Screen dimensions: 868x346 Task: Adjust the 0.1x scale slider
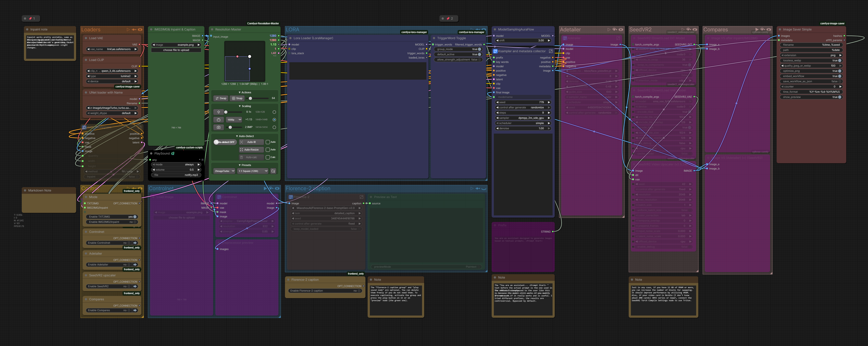pyautogui.click(x=233, y=112)
